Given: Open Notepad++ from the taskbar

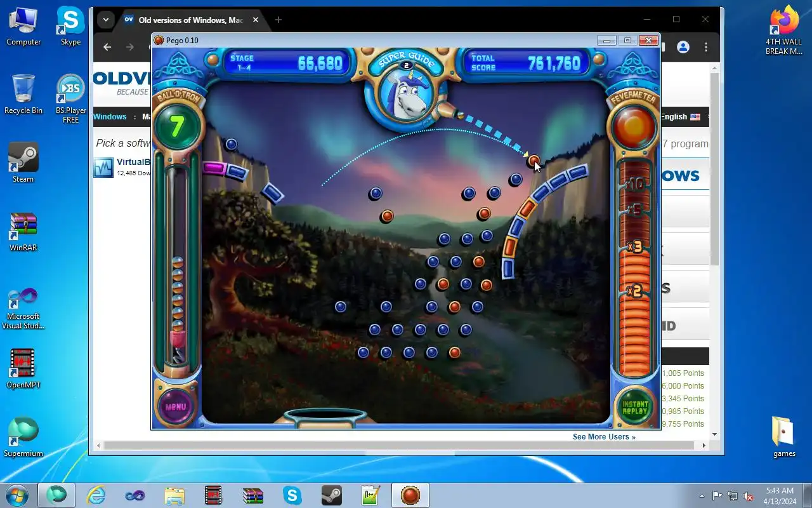Looking at the screenshot, I should tap(371, 495).
